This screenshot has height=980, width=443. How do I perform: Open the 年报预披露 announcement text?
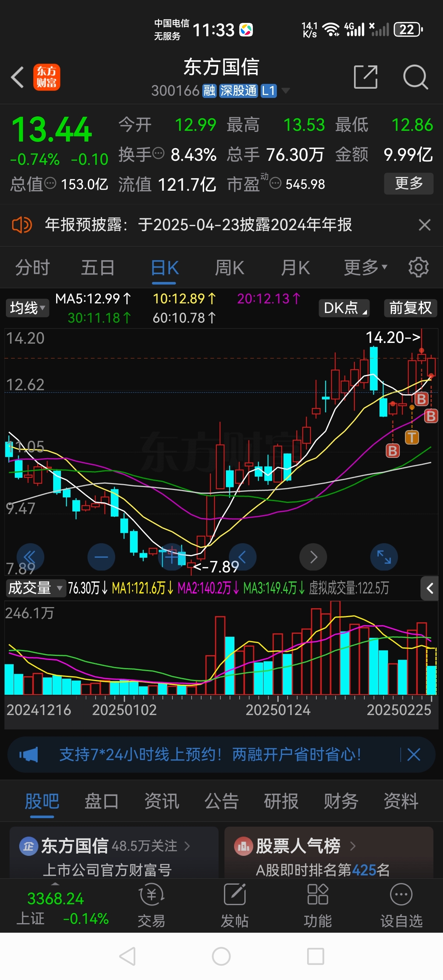click(x=198, y=225)
